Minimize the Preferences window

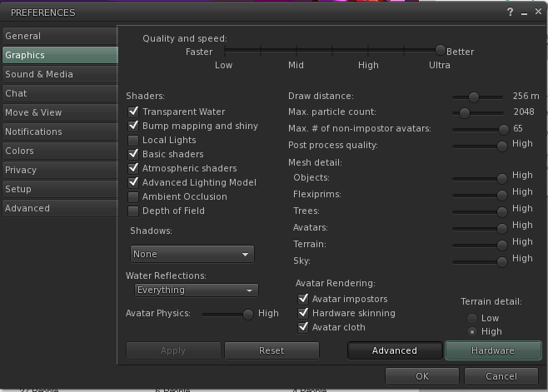click(x=524, y=13)
